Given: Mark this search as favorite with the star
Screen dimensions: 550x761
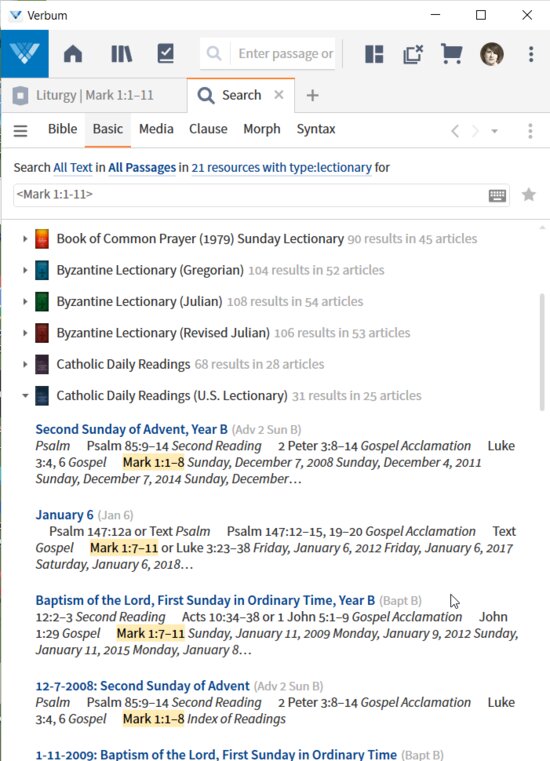Looking at the screenshot, I should coord(529,195).
